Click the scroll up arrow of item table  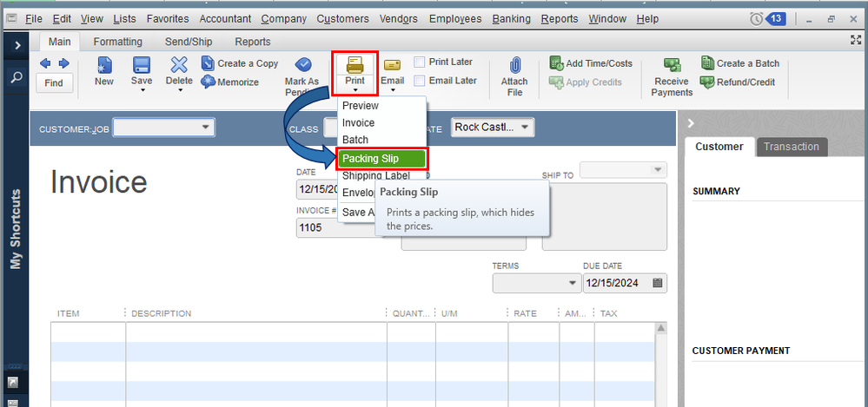coord(660,329)
